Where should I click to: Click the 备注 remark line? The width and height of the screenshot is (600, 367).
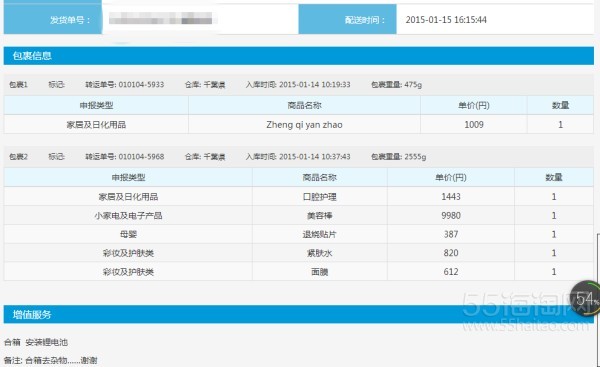51,360
